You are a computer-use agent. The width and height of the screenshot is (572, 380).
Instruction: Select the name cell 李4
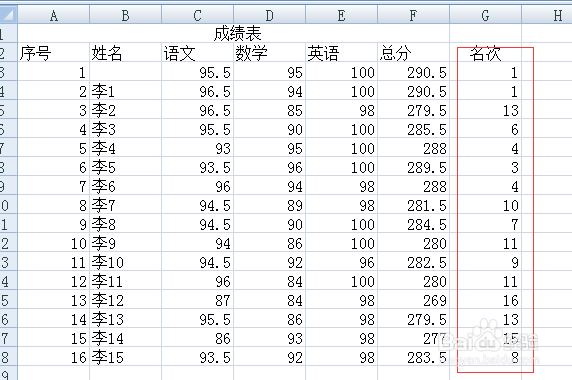pos(125,148)
